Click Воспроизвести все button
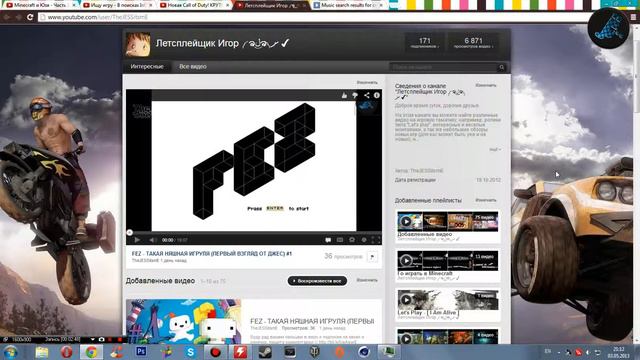Image resolution: width=640 pixels, height=360 pixels. tap(317, 281)
